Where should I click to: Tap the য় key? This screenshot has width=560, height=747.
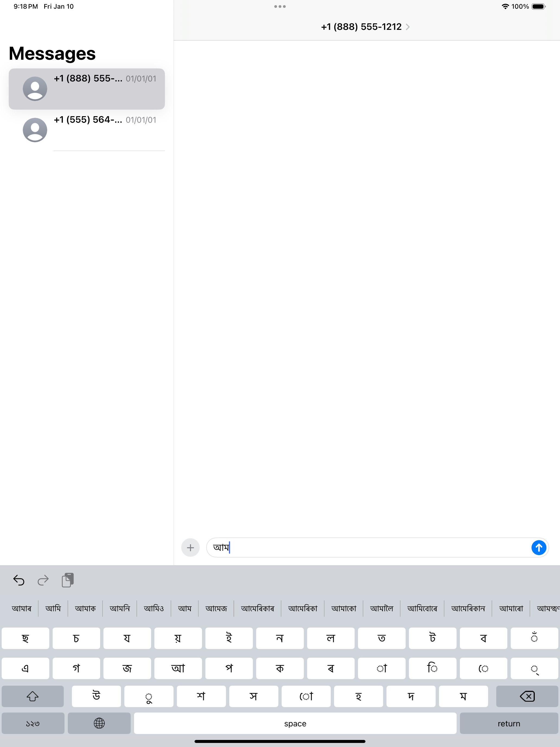pyautogui.click(x=178, y=638)
